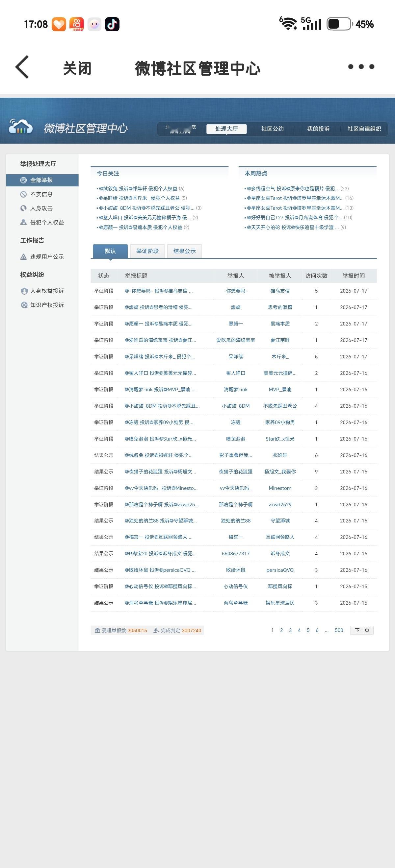Select the 举证阶段 list tab

147,251
